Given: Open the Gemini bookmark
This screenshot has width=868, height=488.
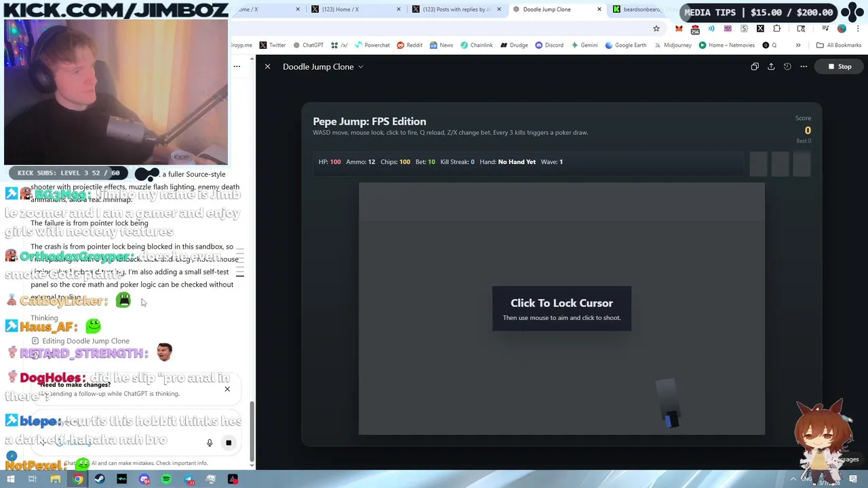Looking at the screenshot, I should 584,45.
